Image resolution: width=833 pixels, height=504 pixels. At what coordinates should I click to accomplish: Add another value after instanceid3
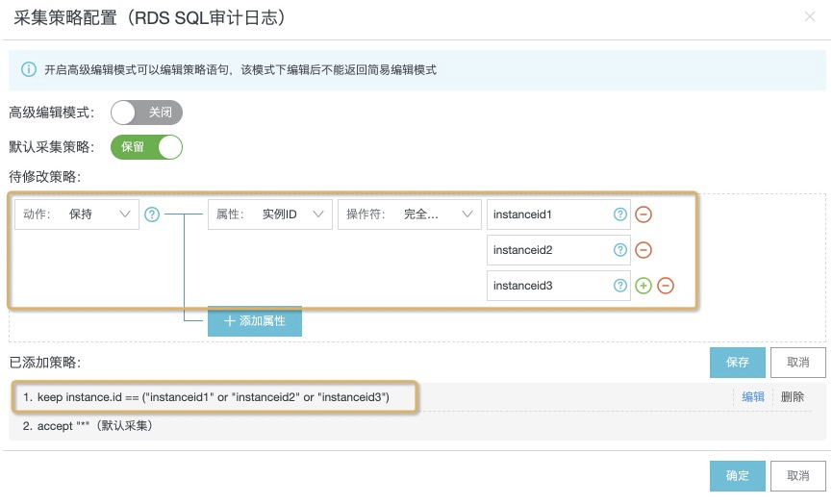point(644,286)
